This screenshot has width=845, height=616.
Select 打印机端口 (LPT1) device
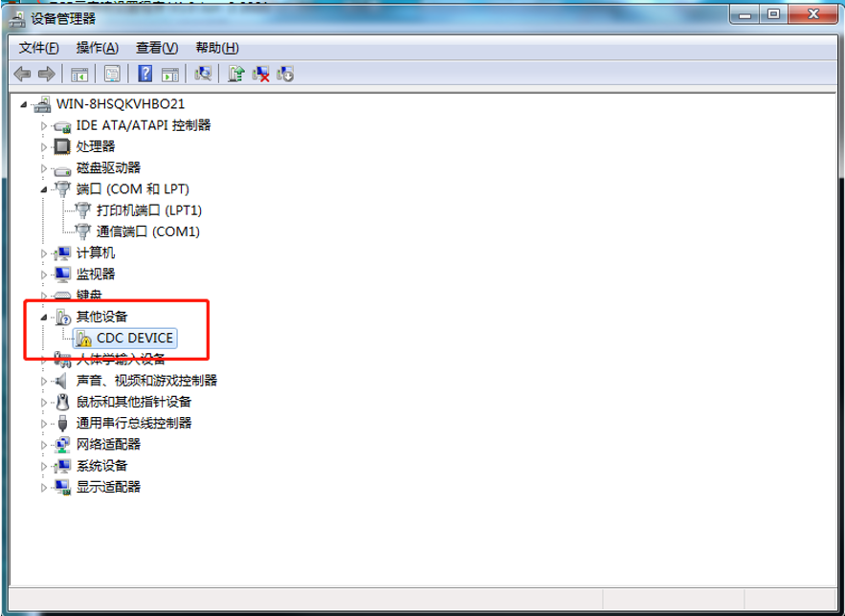149,210
